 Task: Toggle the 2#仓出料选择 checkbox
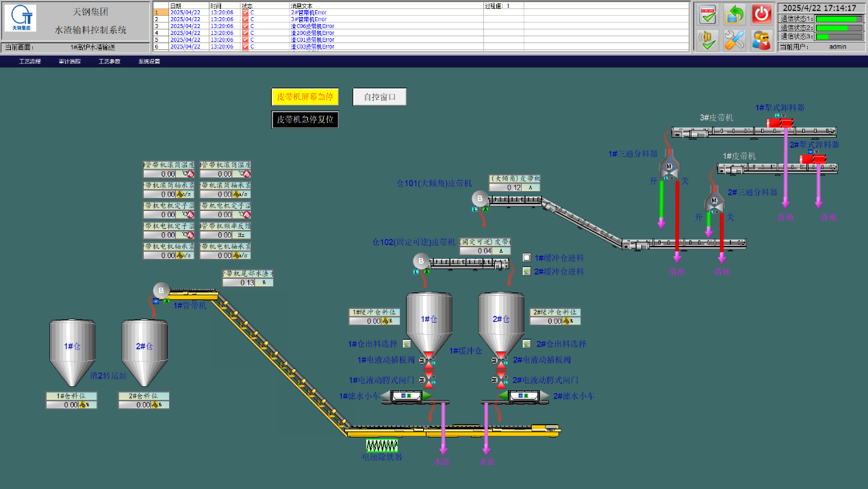(x=527, y=344)
